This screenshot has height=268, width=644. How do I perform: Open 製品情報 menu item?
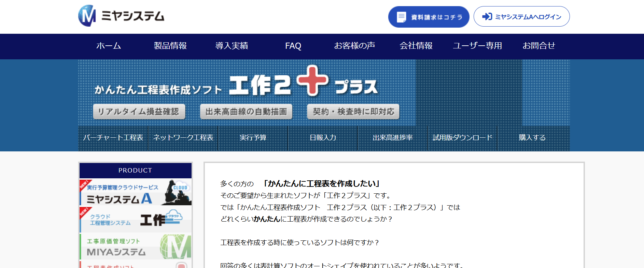coord(170,46)
